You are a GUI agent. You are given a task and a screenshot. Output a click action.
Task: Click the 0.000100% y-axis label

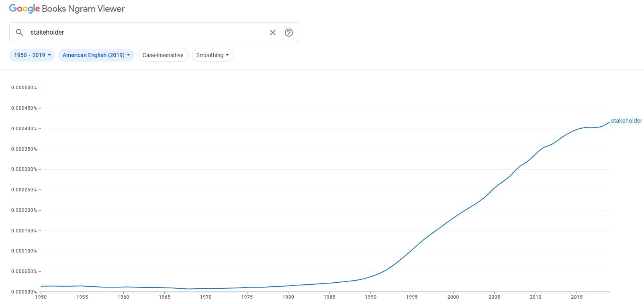pyautogui.click(x=24, y=251)
